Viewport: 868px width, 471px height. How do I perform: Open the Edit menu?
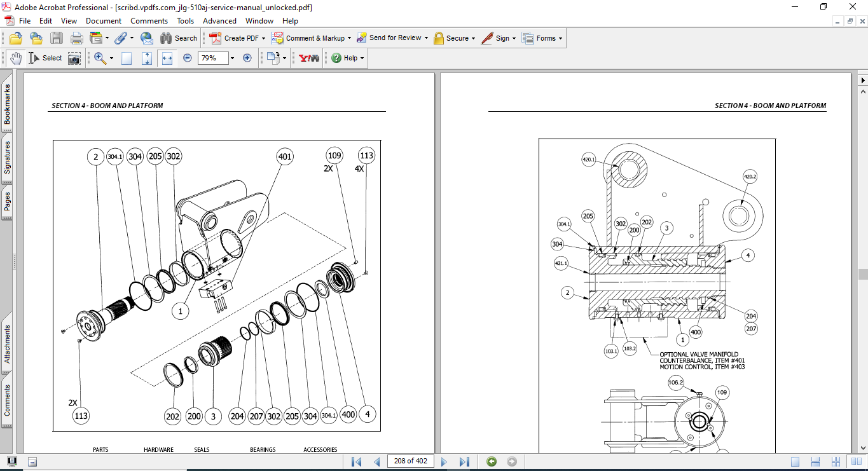tap(46, 21)
